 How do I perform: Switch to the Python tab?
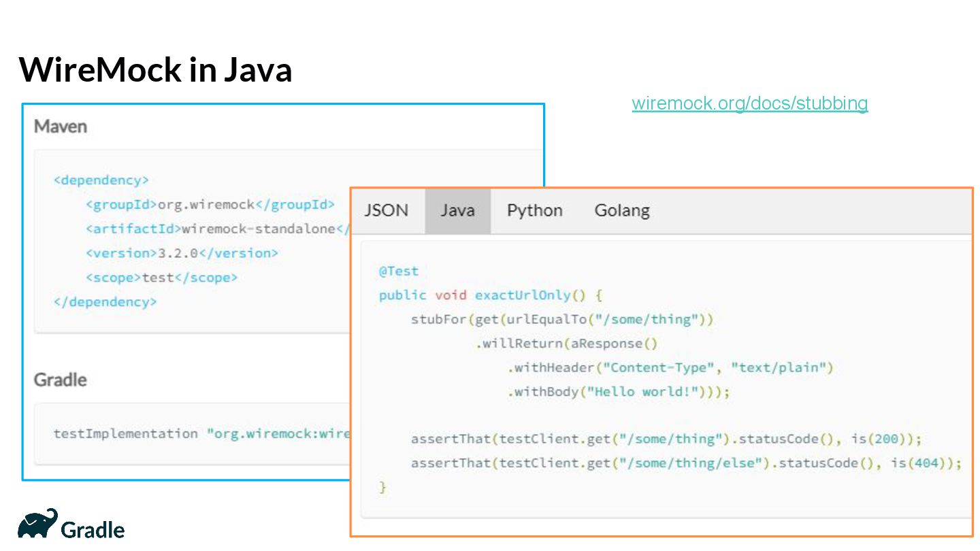(x=535, y=211)
